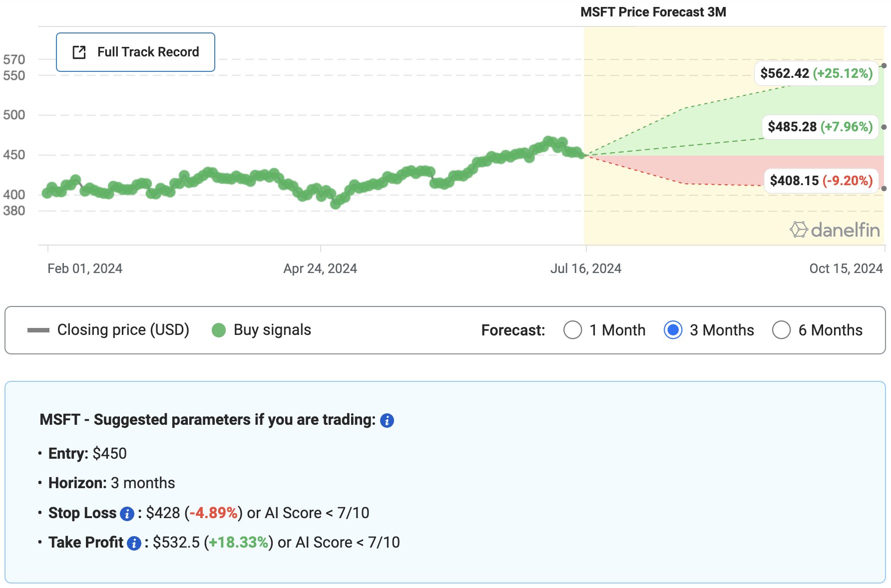Click the grey endpoint dot of upper forecast
The image size is (891, 588).
[884, 65]
